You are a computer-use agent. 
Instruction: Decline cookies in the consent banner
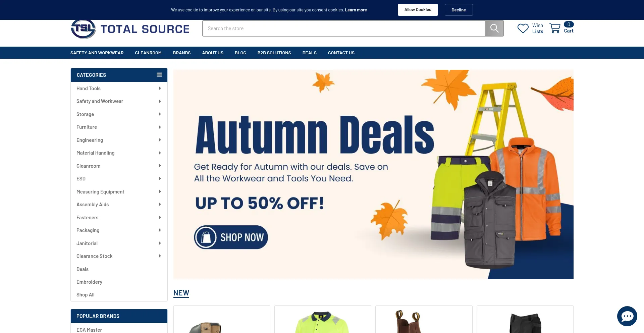459,10
